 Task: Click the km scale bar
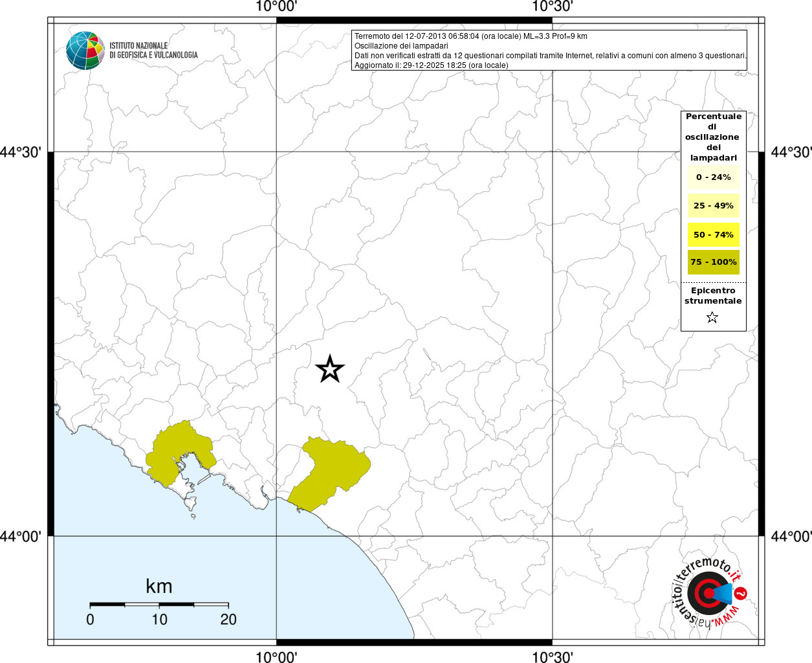point(159,604)
